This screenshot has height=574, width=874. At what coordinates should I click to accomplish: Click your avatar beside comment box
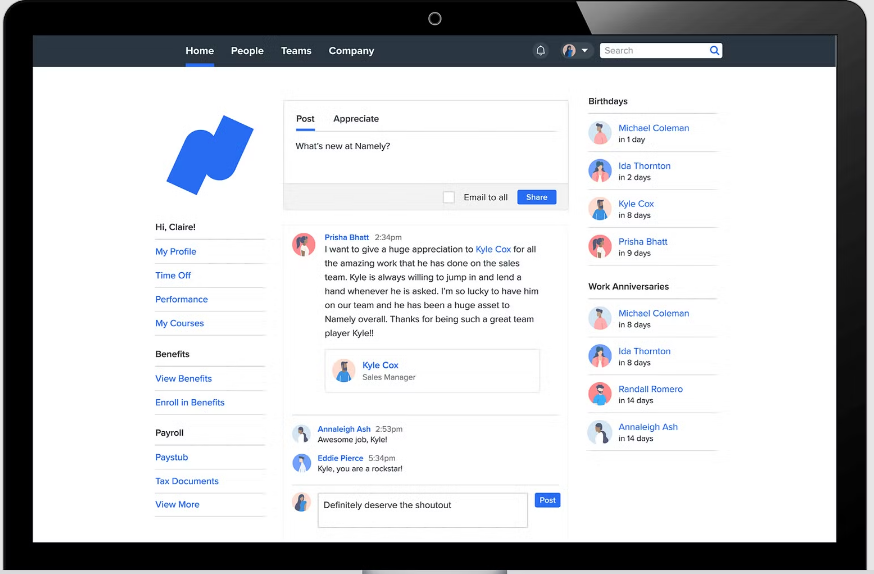coord(302,502)
